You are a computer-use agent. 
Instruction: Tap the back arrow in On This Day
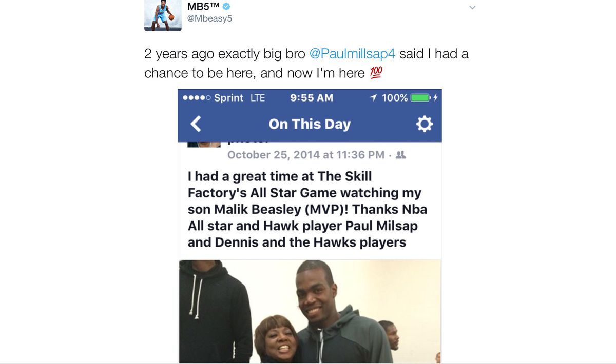[196, 124]
